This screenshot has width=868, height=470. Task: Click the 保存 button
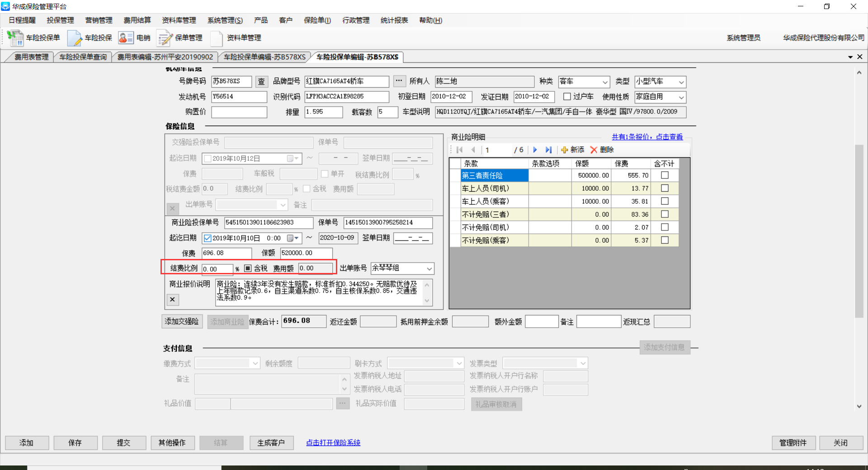[x=75, y=443]
